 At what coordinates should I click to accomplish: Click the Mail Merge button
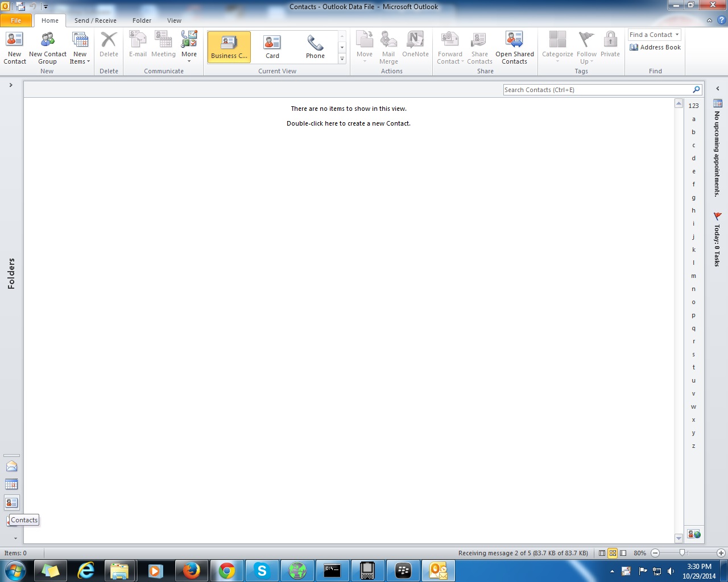point(388,48)
